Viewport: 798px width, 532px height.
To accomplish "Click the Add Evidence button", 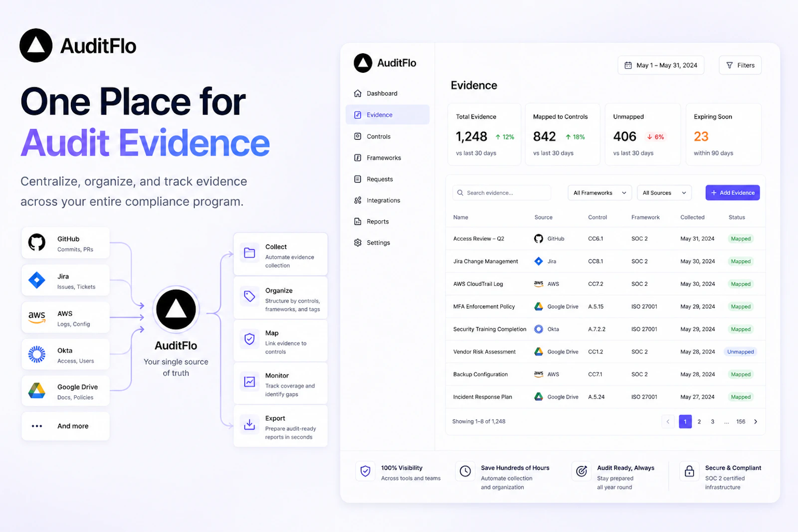I will 733,193.
